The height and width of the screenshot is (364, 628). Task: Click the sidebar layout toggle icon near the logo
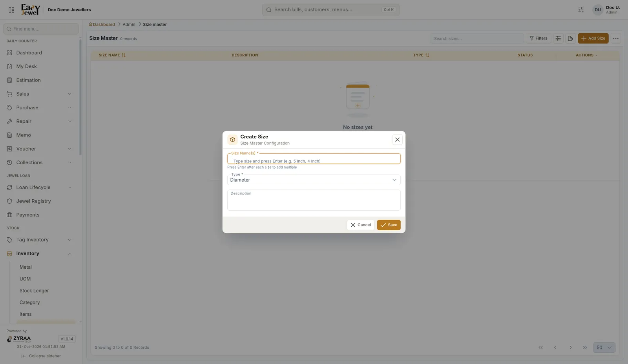11,10
